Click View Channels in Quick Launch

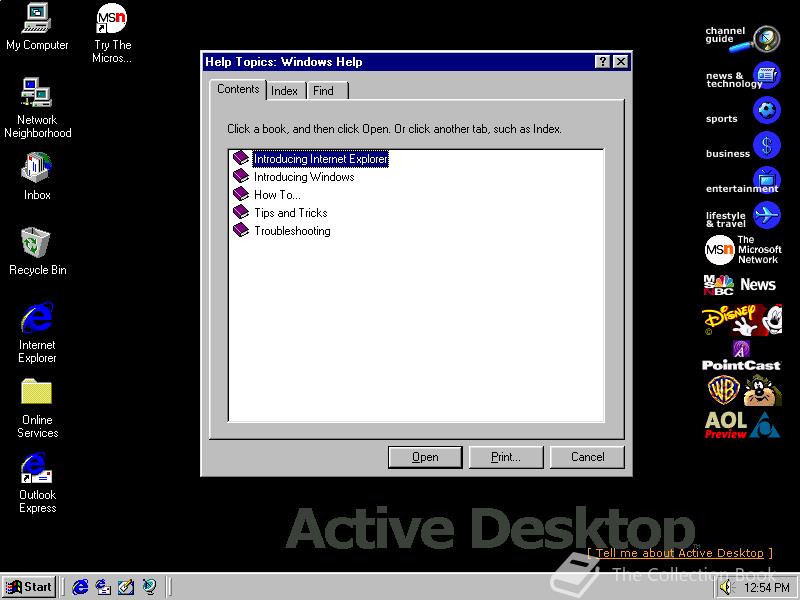[x=149, y=587]
